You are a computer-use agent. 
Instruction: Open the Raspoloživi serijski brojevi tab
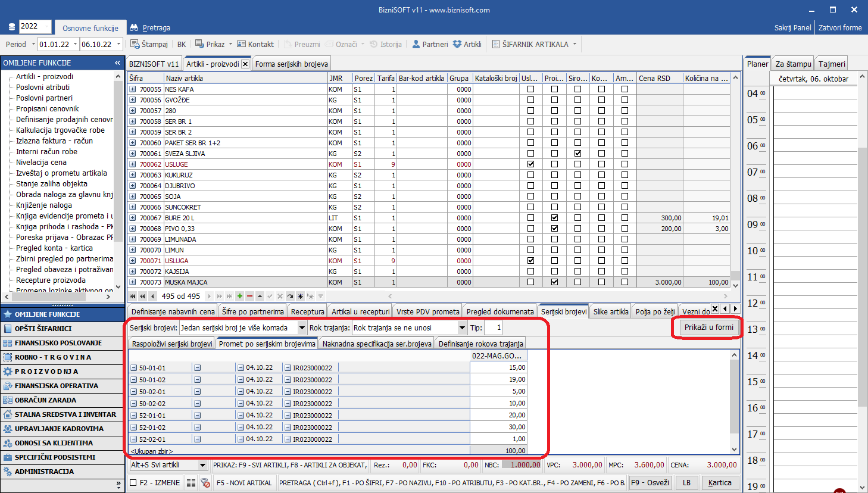(x=171, y=344)
